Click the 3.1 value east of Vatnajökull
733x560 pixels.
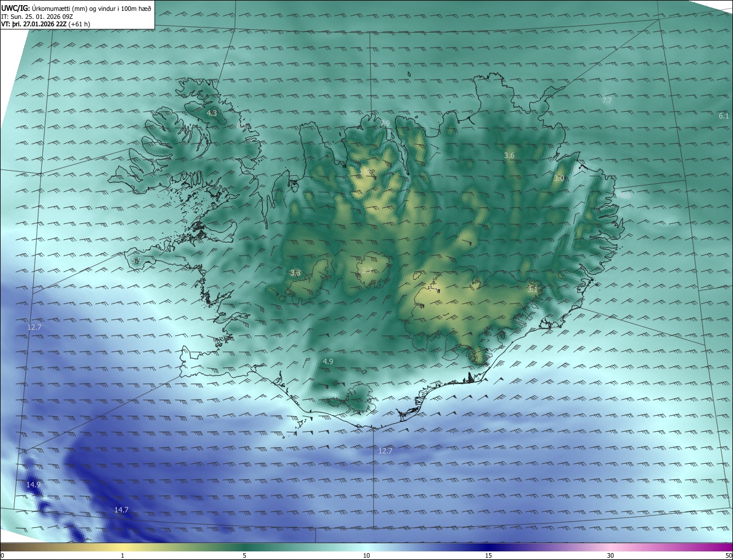(533, 290)
